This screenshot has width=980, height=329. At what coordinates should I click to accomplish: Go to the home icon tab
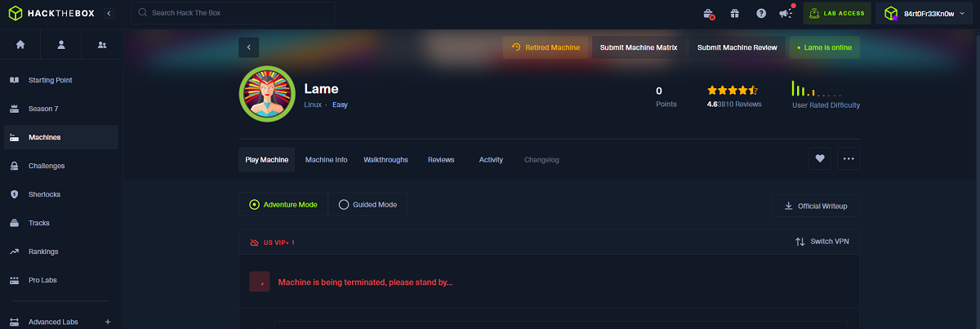point(20,45)
